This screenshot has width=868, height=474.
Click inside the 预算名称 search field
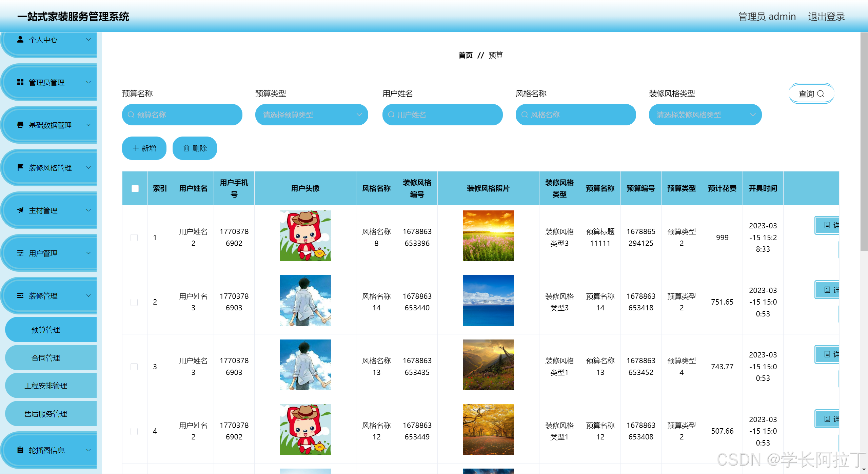tap(182, 115)
